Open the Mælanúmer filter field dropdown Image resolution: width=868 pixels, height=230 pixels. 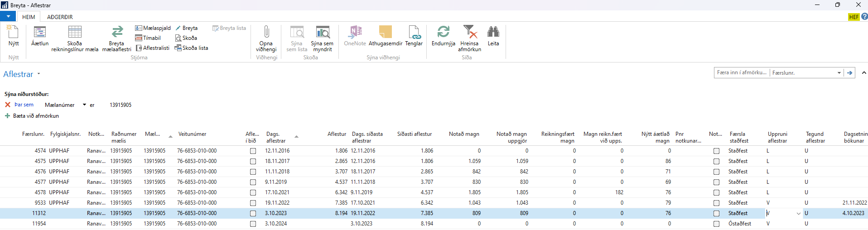[x=84, y=105]
